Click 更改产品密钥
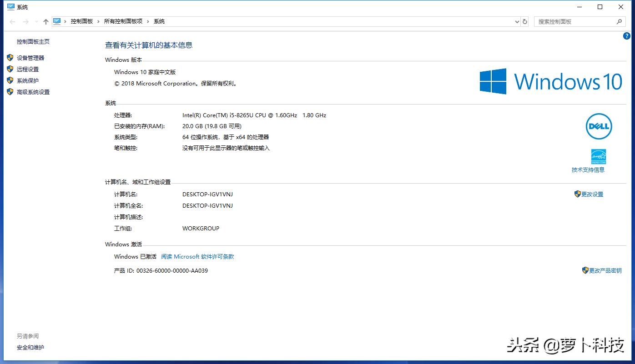The width and height of the screenshot is (635, 364). tap(605, 270)
